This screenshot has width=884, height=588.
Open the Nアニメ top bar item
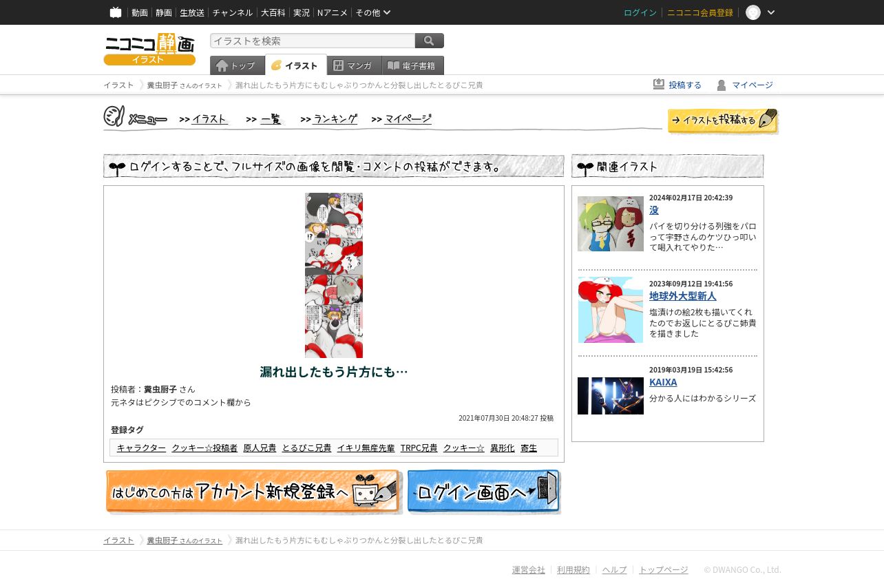click(333, 12)
